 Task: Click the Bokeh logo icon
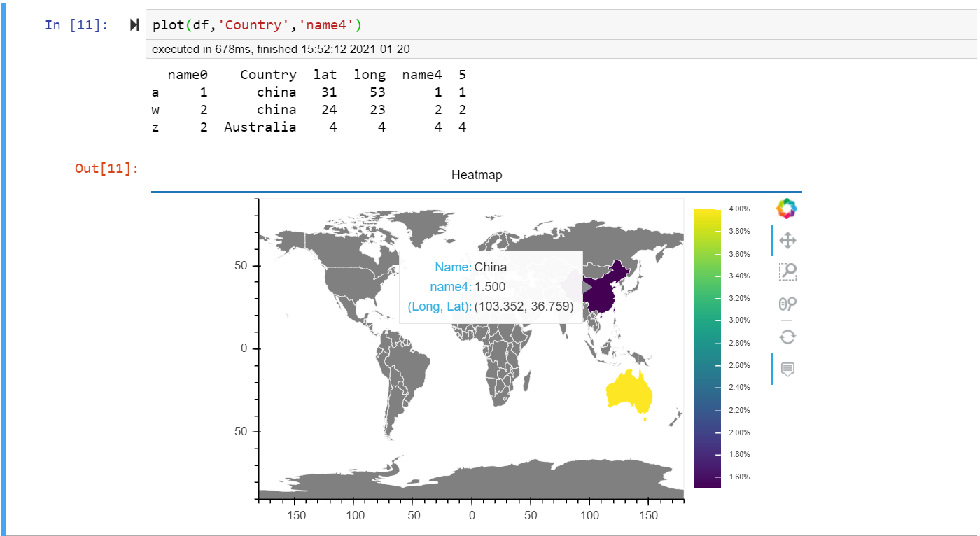(787, 208)
